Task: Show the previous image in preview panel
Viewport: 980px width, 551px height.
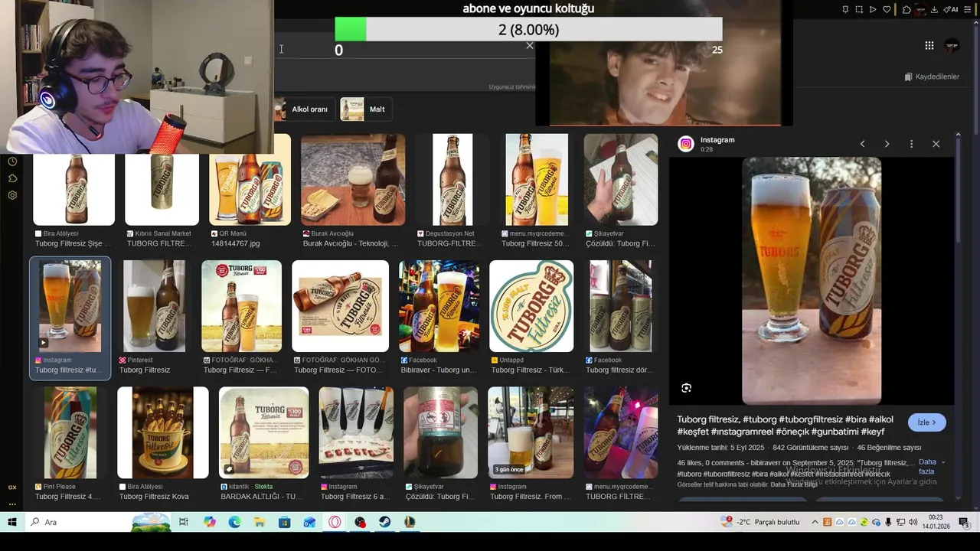Action: (862, 144)
